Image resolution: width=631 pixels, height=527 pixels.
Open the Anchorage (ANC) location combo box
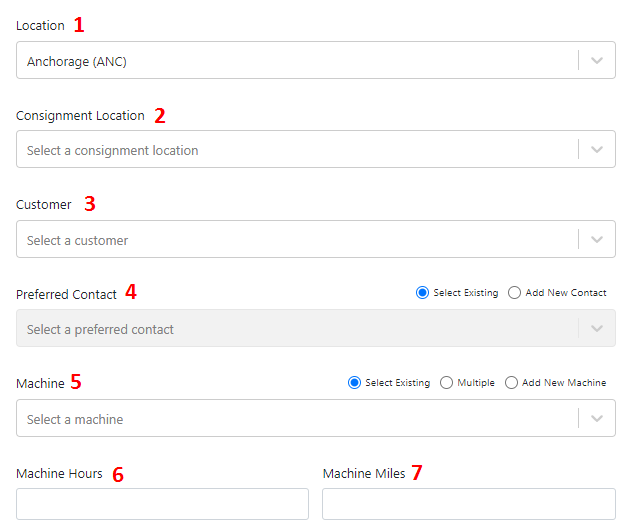point(316,60)
